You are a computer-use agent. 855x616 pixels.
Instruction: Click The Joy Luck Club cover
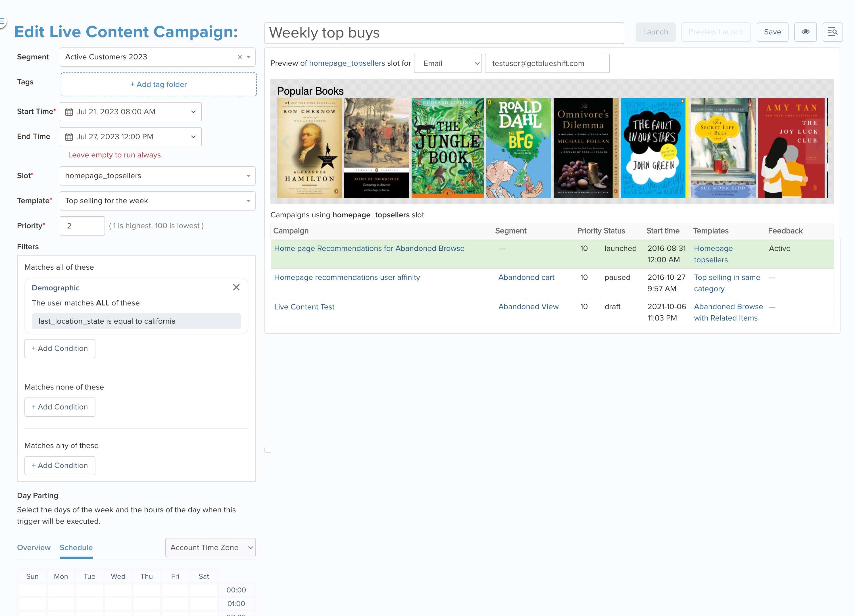(791, 148)
